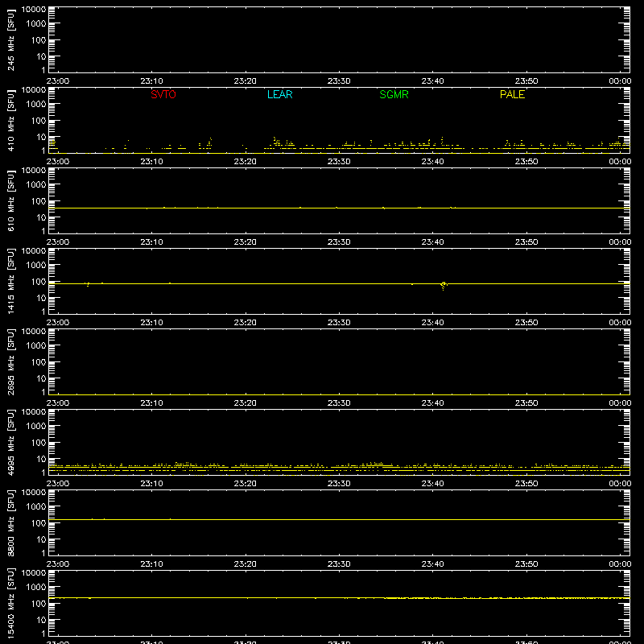Click the noisy 4995 MHz data trace
Image resolution: width=644 pixels, height=644 pixels.
(x=339, y=467)
